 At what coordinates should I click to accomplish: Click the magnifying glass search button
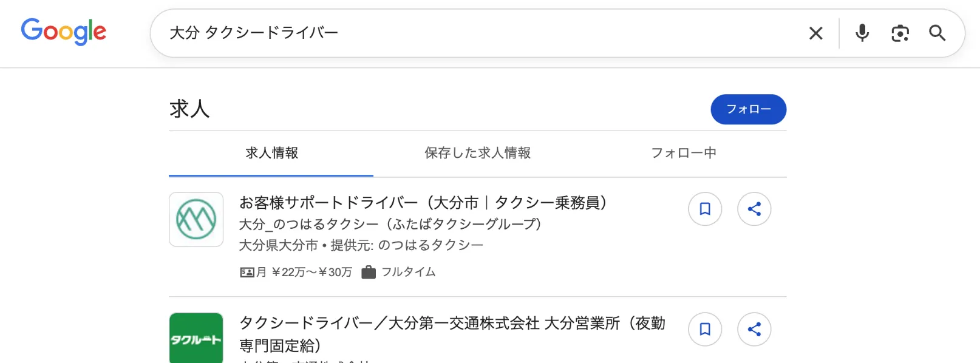[x=937, y=33]
